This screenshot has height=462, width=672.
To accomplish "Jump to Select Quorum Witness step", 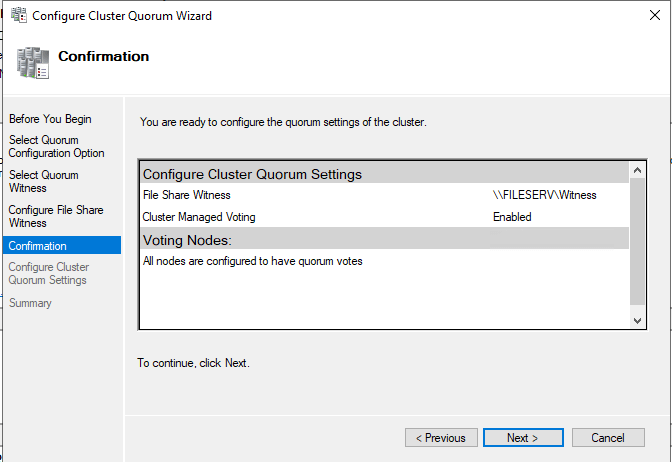I will tap(43, 181).
